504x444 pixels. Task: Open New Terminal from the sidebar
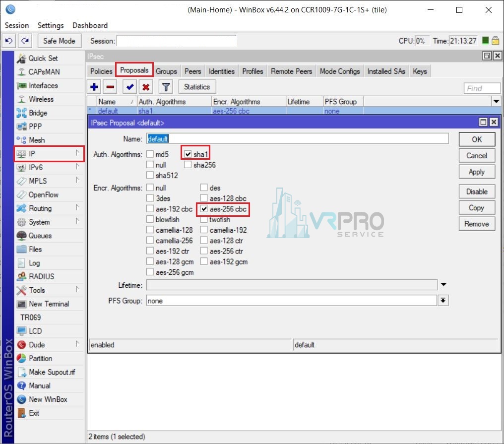tap(50, 304)
